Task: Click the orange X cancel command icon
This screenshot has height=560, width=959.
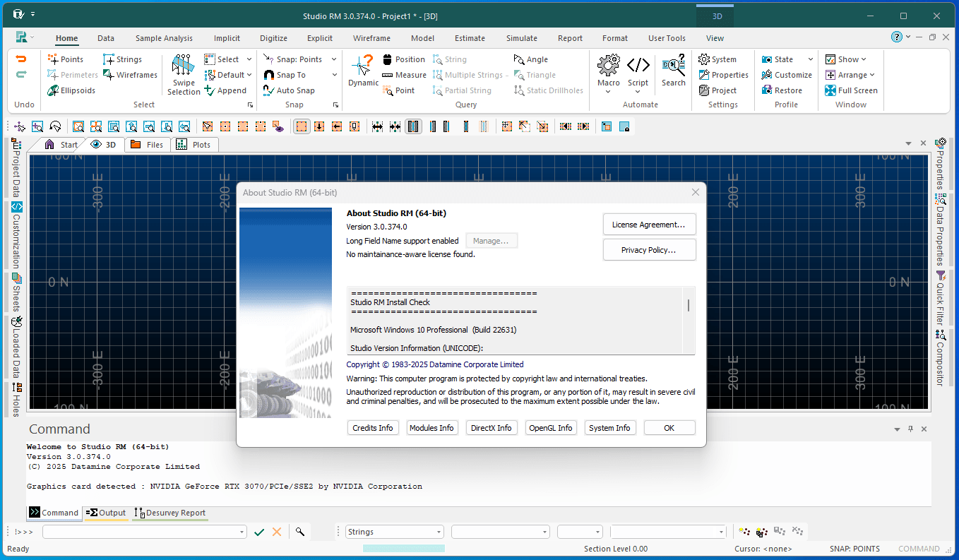Action: [x=277, y=532]
